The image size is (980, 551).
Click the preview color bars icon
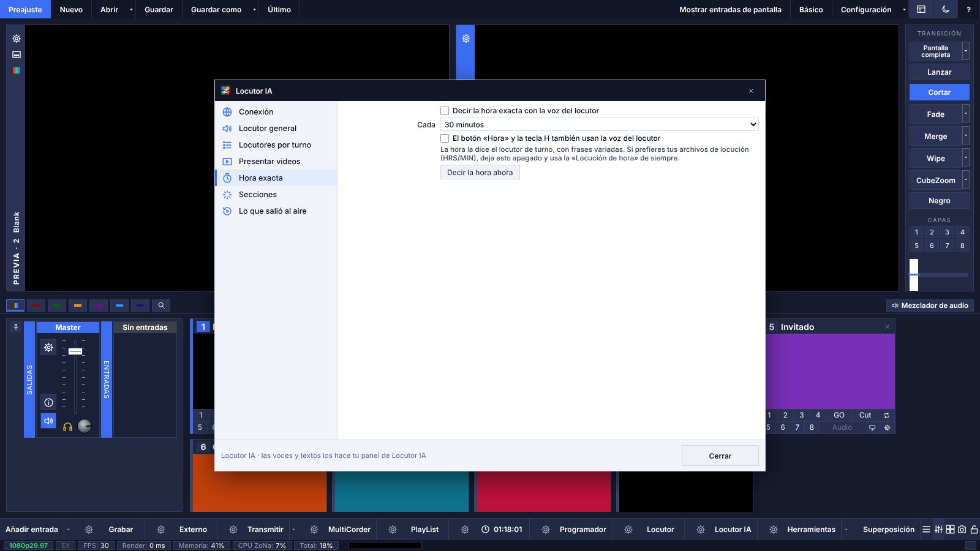(17, 70)
